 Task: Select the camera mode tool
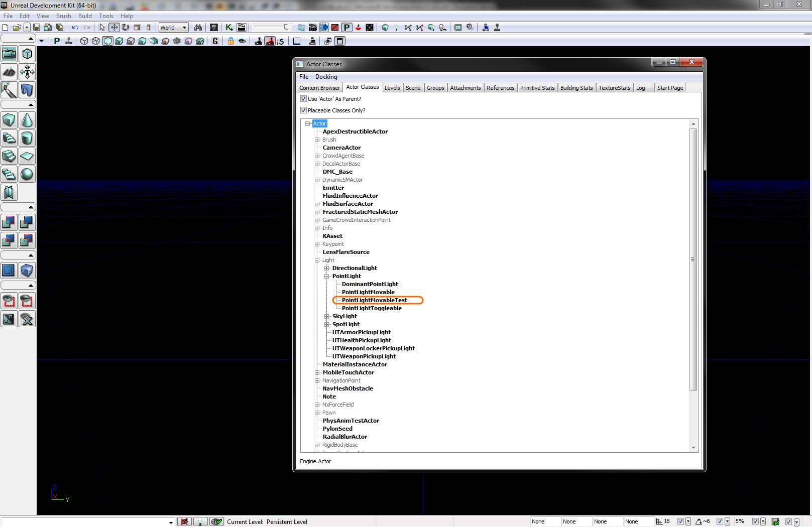click(x=9, y=54)
